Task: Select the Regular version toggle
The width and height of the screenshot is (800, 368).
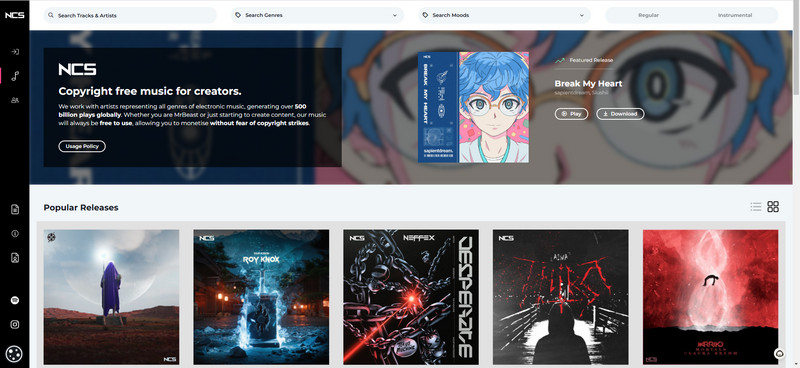Action: [648, 15]
